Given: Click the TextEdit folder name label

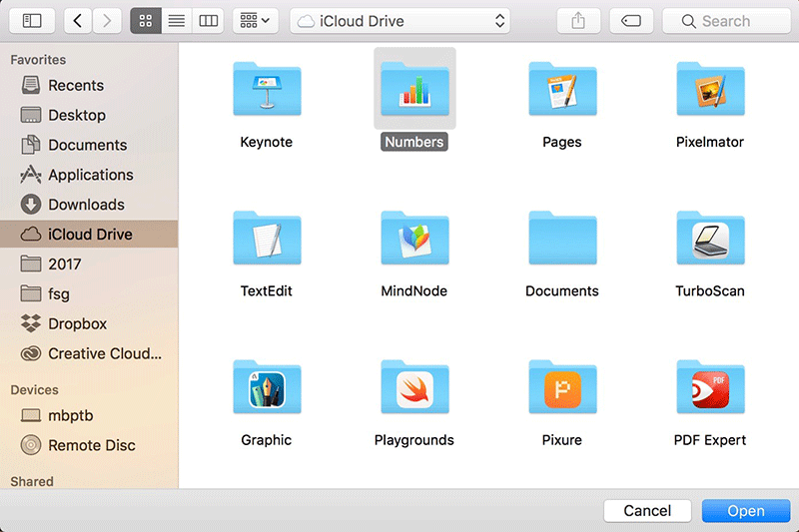Looking at the screenshot, I should 267,291.
